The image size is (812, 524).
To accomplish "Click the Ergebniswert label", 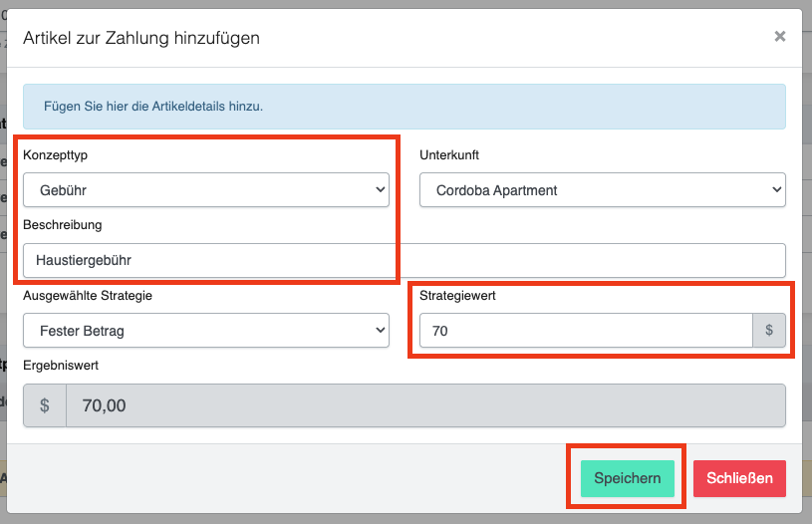I will (x=61, y=366).
